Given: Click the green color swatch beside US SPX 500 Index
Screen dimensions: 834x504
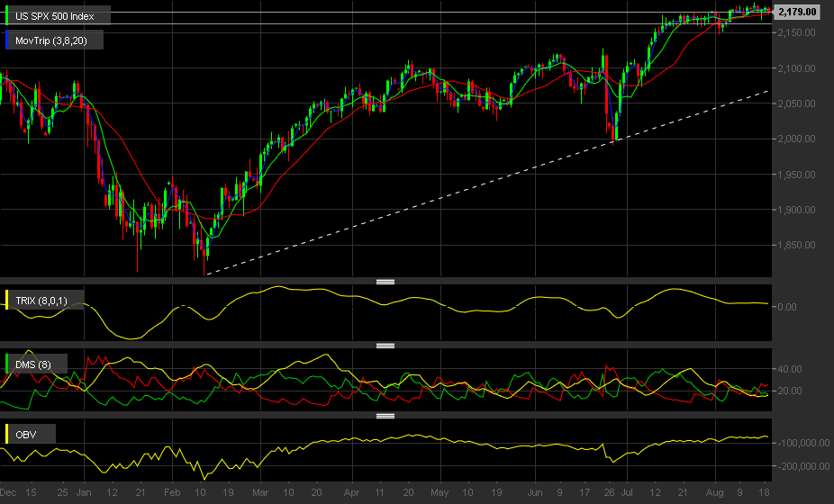Looking at the screenshot, I should (x=7, y=15).
